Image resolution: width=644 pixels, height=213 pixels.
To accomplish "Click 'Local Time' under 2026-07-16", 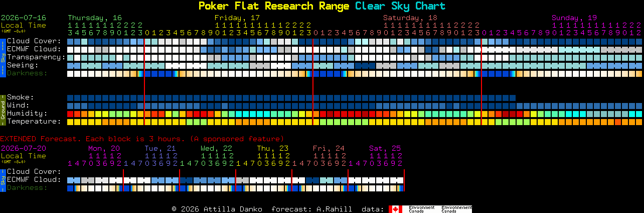I will (x=24, y=25).
